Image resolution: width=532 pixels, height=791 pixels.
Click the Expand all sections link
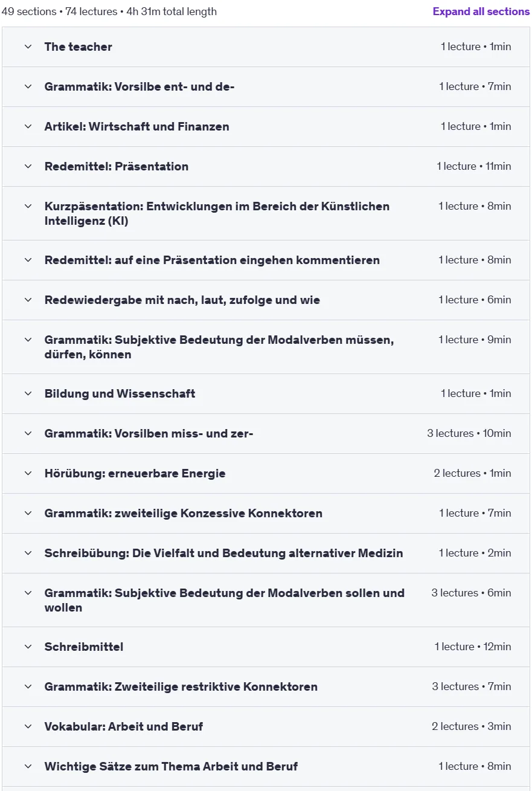pyautogui.click(x=481, y=11)
